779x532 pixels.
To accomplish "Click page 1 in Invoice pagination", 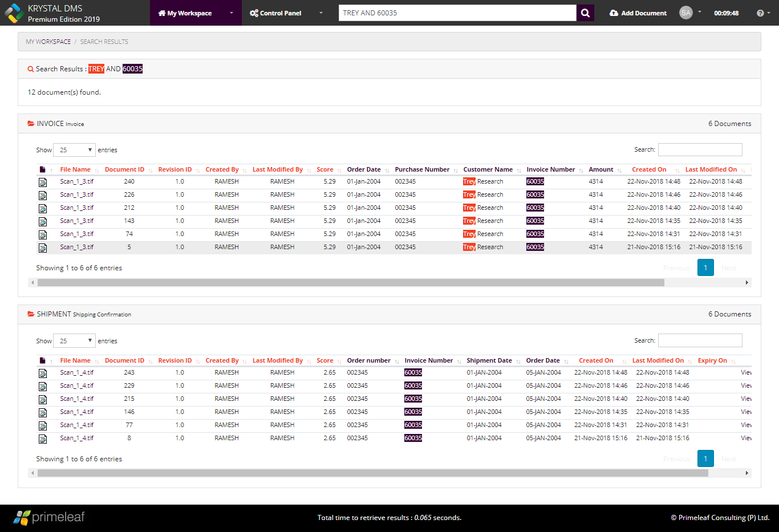I will click(705, 267).
